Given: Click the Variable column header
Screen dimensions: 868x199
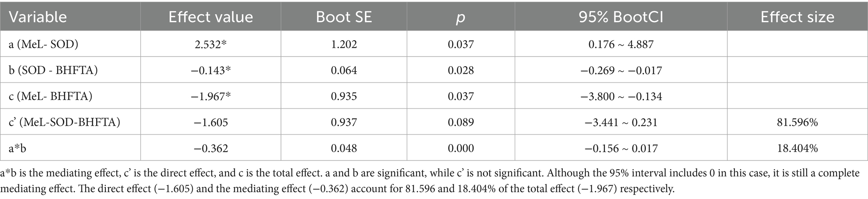Looking at the screenshot, I should pyautogui.click(x=38, y=17).
